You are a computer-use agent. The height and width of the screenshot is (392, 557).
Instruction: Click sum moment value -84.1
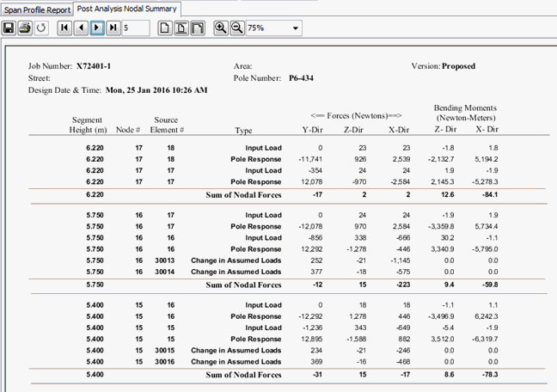(x=490, y=195)
